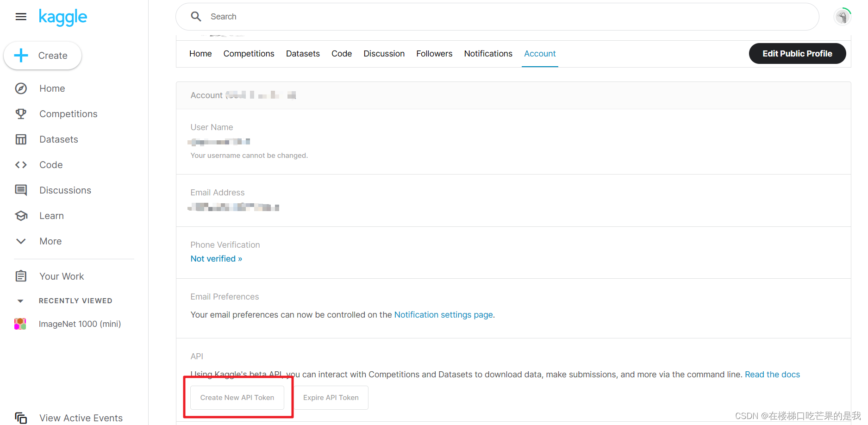
Task: Click the search magnifier icon
Action: [x=196, y=17]
